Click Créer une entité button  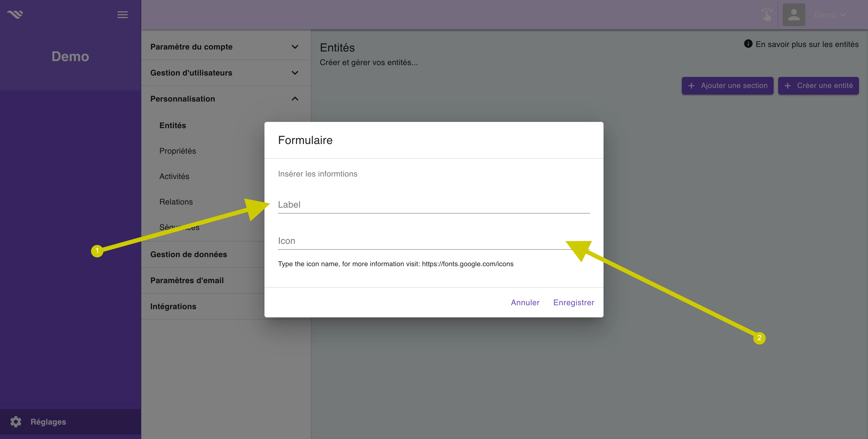click(818, 86)
